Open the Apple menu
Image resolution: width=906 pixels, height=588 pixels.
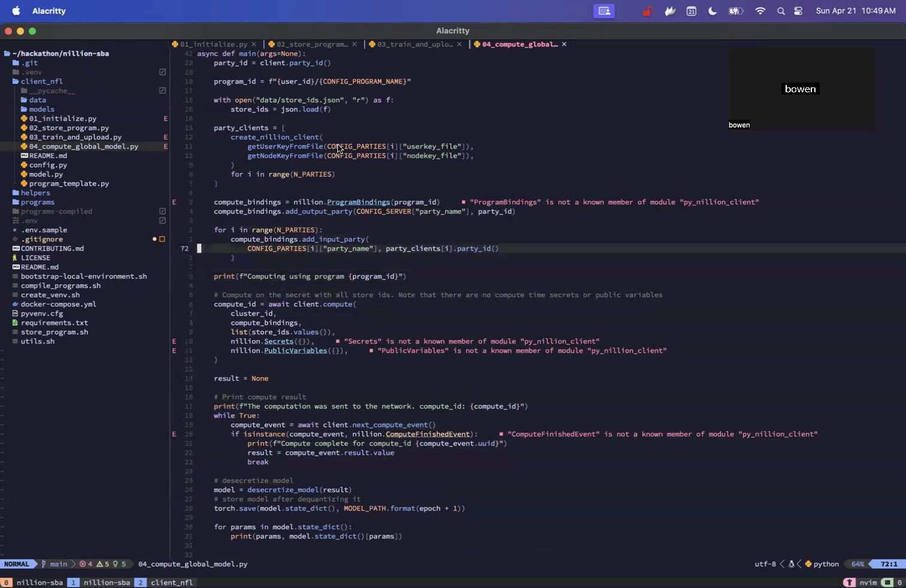16,11
